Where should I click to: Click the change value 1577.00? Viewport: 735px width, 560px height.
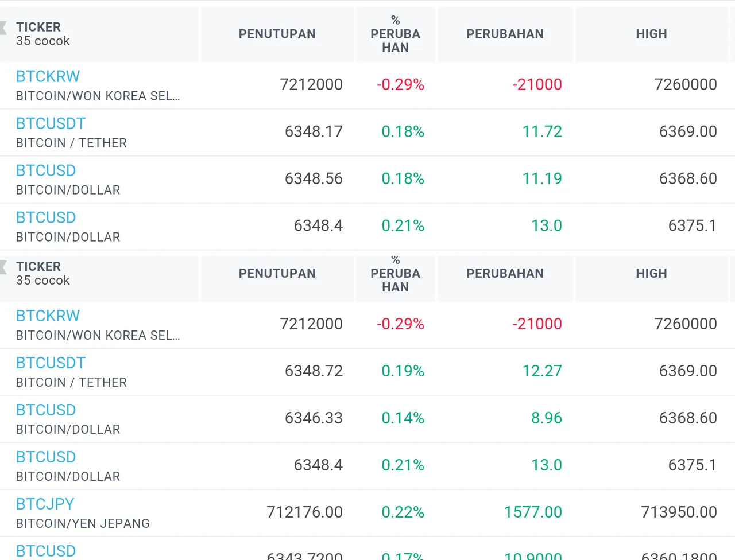533,512
